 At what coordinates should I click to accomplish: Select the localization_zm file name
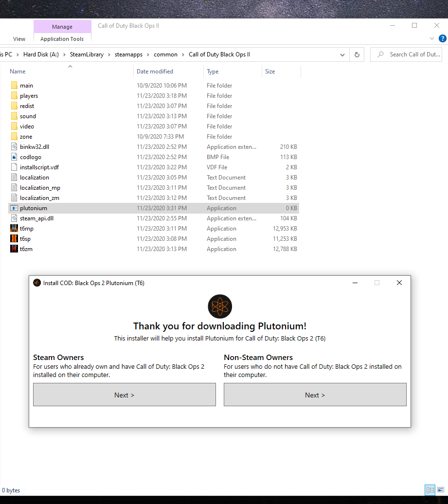39,198
